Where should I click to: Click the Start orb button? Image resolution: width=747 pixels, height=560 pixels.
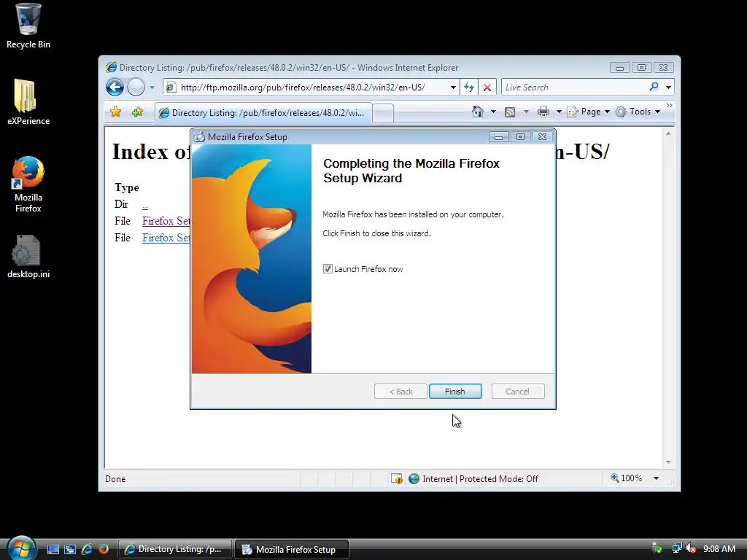(21, 548)
